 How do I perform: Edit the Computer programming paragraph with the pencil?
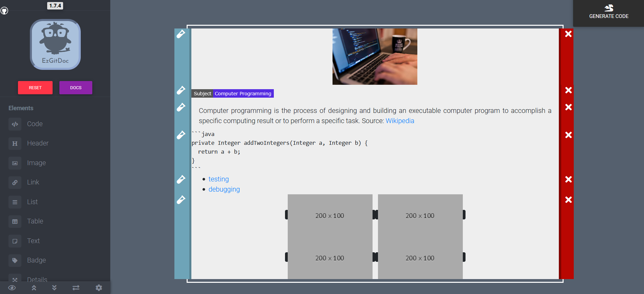(x=181, y=107)
